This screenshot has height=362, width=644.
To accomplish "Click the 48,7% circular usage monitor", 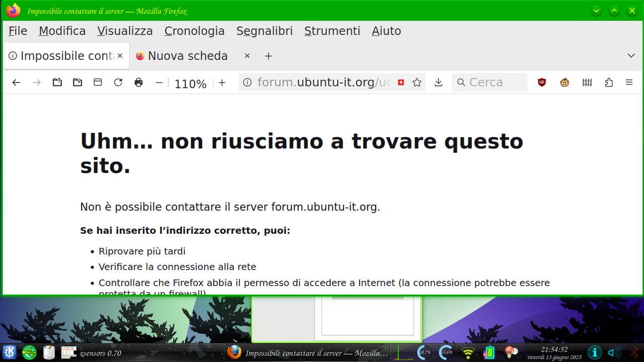I will point(425,352).
